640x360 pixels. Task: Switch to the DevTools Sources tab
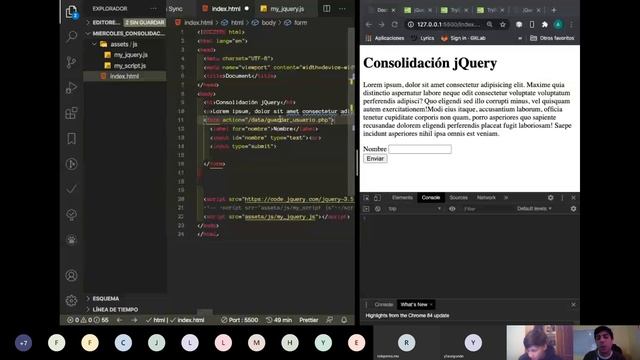458,198
